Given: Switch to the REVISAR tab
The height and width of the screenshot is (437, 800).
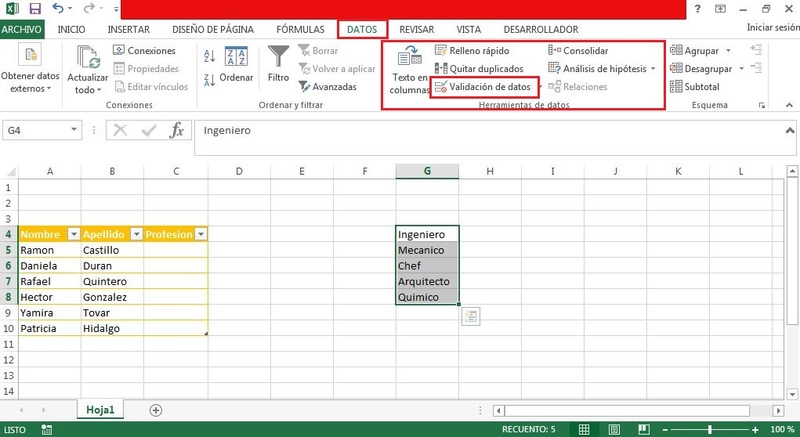Looking at the screenshot, I should coord(416,30).
